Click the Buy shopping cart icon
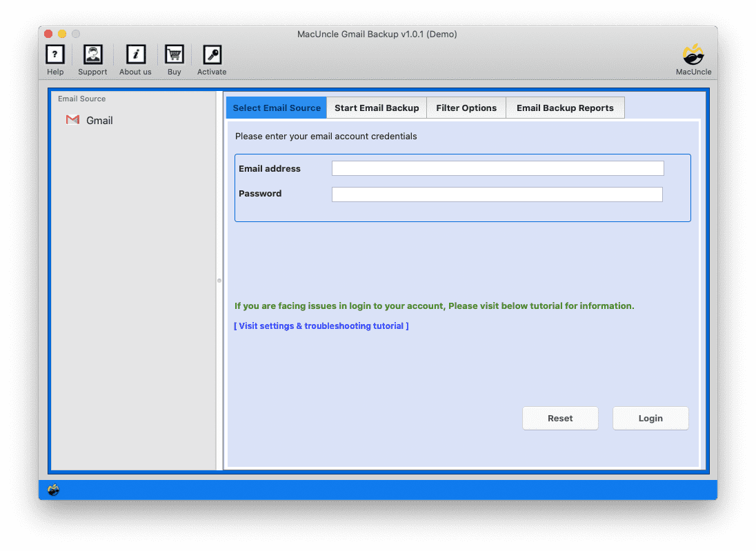 pyautogui.click(x=174, y=55)
